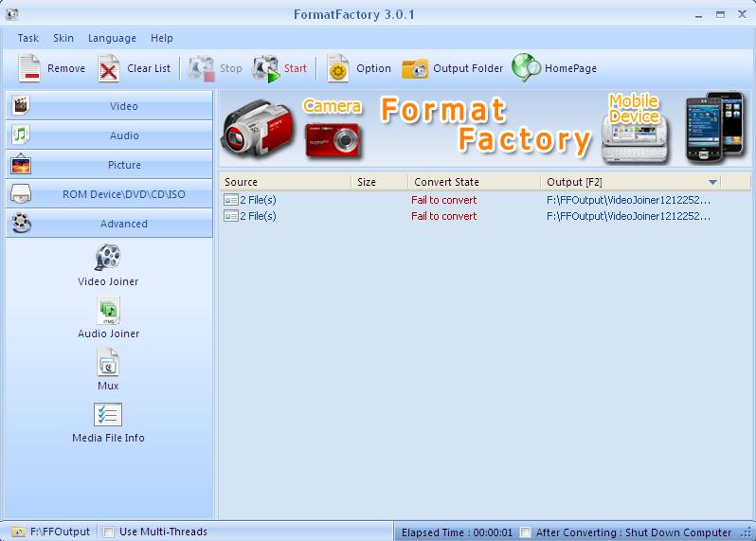Viewport: 756px width, 541px height.
Task: Click the Output Folder button label
Action: (x=468, y=68)
